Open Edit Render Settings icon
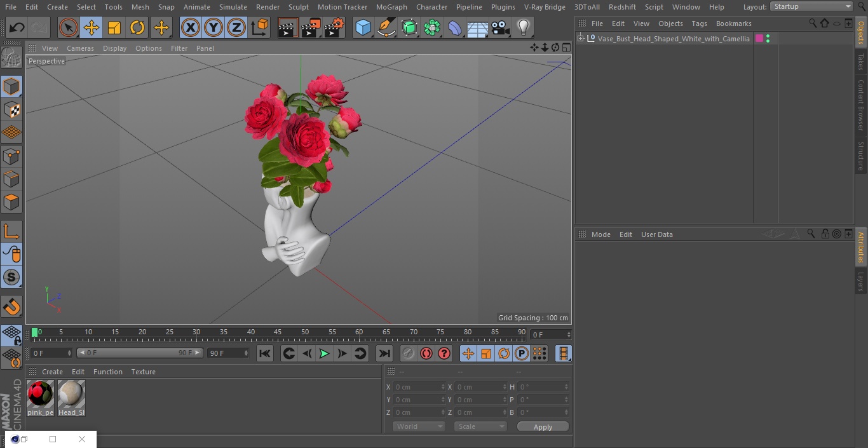868x448 pixels. [334, 28]
